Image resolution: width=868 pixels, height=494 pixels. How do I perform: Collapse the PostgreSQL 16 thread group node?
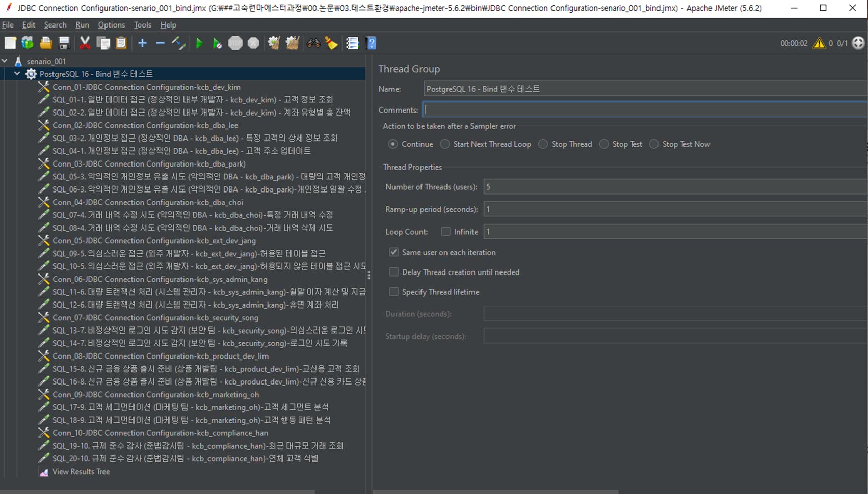click(x=17, y=74)
